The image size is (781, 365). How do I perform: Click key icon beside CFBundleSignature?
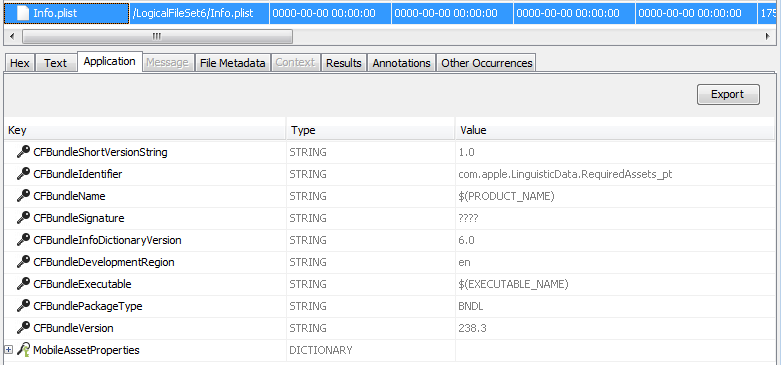23,218
